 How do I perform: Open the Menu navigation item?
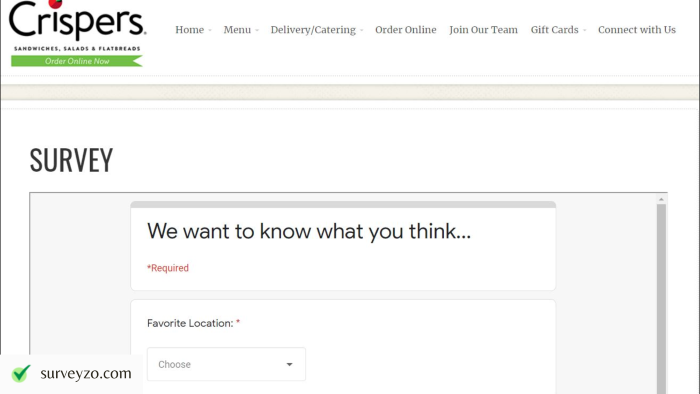coord(237,30)
